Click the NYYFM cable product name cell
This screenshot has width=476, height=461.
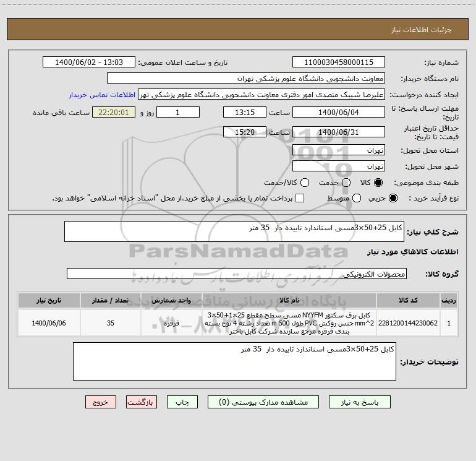click(x=289, y=323)
